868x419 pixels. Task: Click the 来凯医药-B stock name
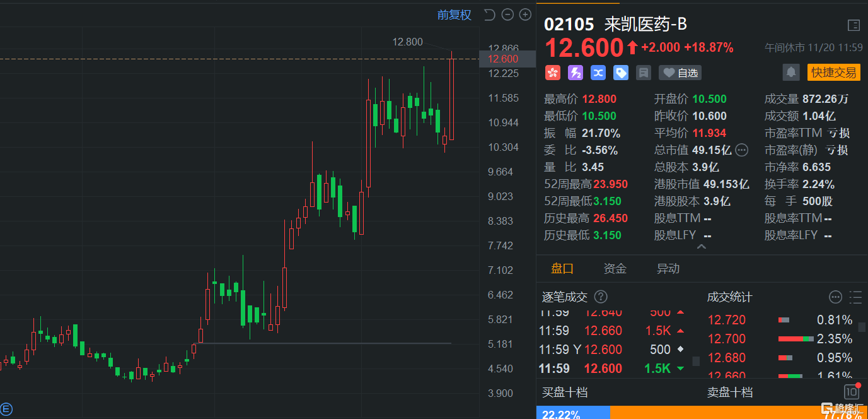pos(645,24)
